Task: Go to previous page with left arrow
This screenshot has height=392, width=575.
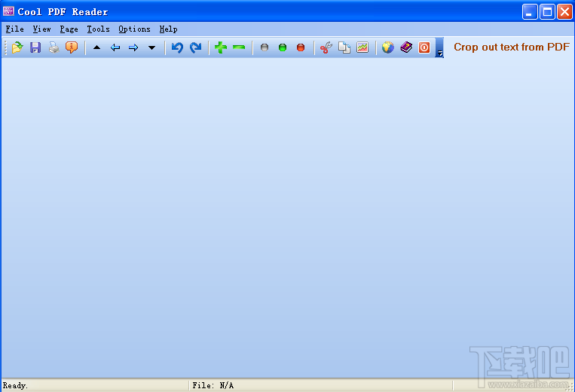Action: (x=115, y=47)
